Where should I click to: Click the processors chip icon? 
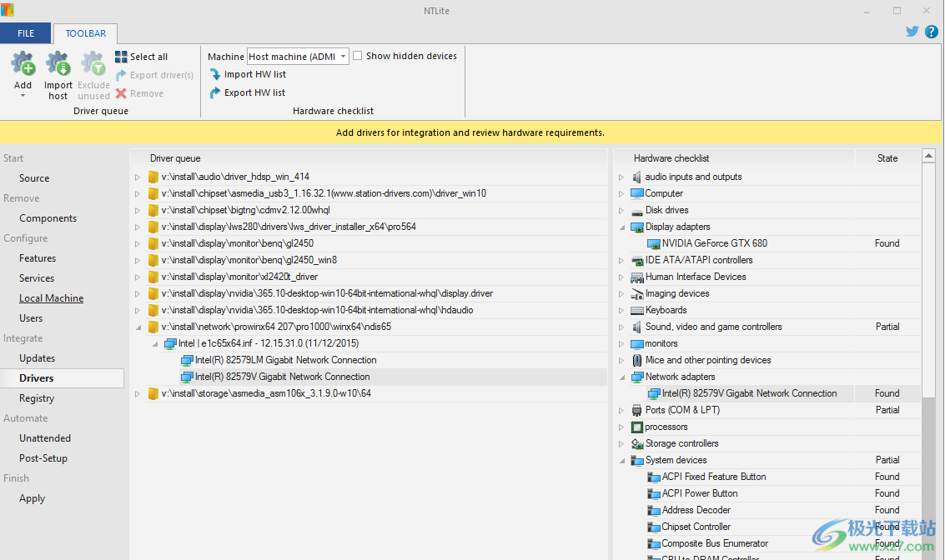pos(637,427)
